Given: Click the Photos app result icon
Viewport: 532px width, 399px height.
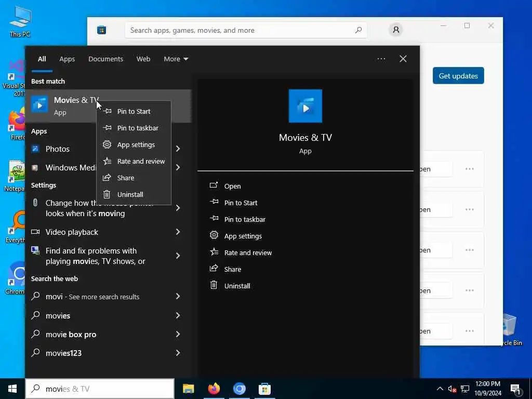Looking at the screenshot, I should [35, 149].
